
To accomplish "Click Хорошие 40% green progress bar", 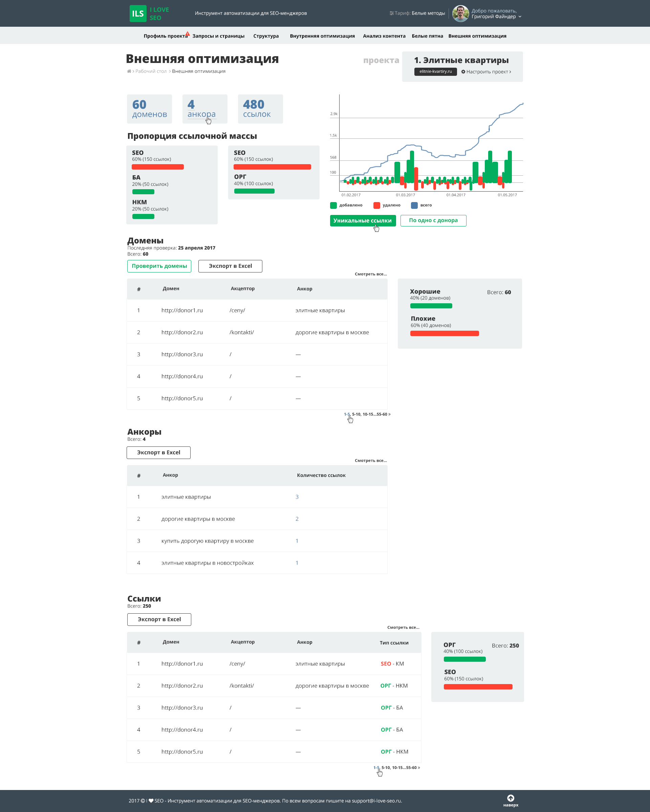I will coord(431,306).
